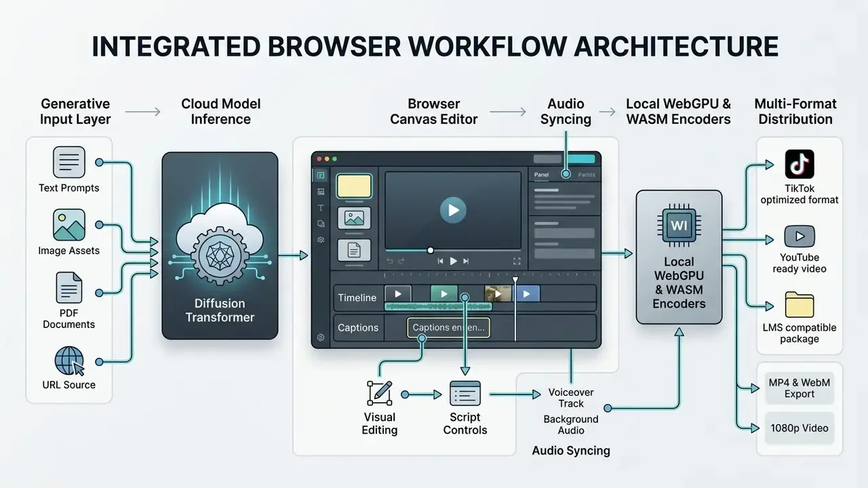Screen dimensions: 868x488
Task: Open the Visual Editing pencil icon
Action: click(379, 394)
